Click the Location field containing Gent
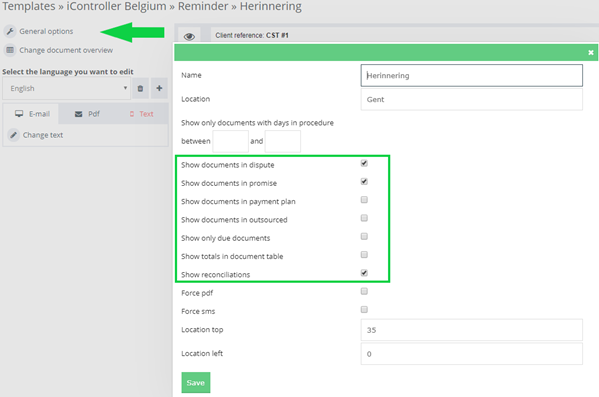 [471, 99]
